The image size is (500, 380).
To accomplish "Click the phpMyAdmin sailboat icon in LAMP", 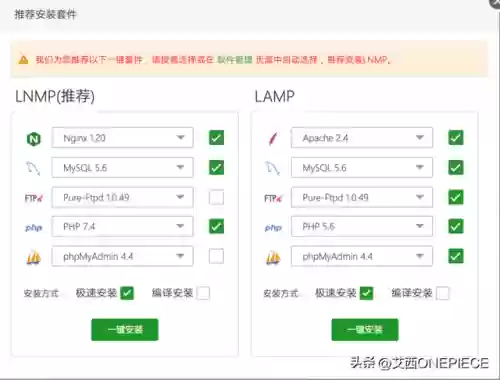I will click(273, 257).
